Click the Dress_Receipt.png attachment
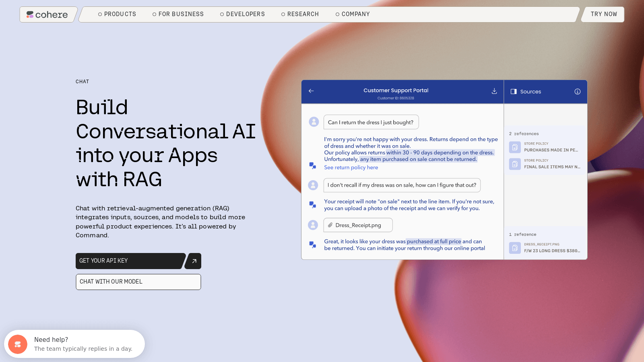644x362 pixels. point(358,225)
